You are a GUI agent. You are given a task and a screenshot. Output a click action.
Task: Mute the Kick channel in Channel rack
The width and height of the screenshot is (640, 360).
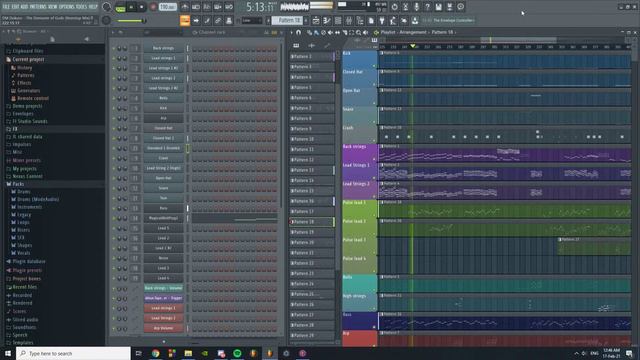114,108
